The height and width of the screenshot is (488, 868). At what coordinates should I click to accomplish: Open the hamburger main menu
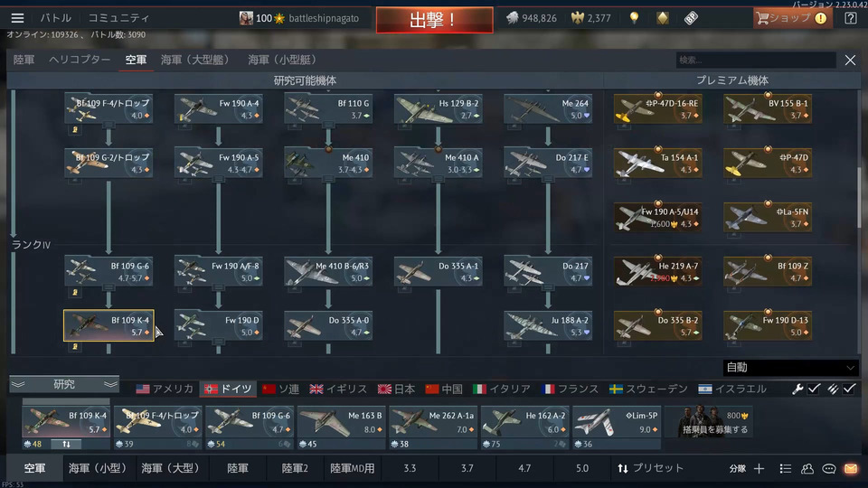point(17,18)
